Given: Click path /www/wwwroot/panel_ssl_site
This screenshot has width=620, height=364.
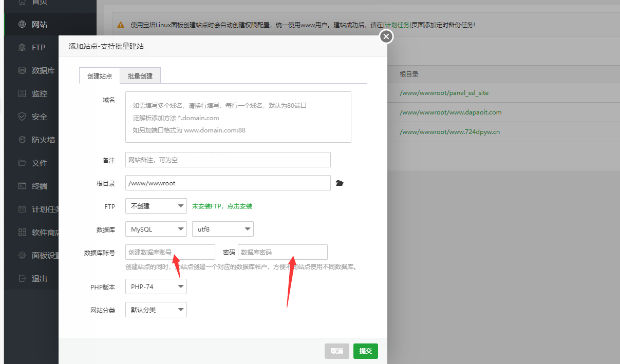Looking at the screenshot, I should [x=444, y=93].
